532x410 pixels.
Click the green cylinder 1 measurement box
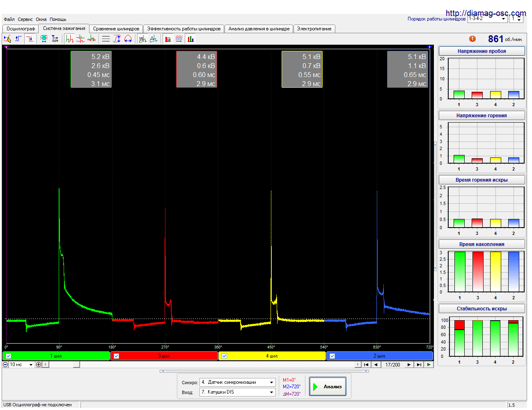91,69
